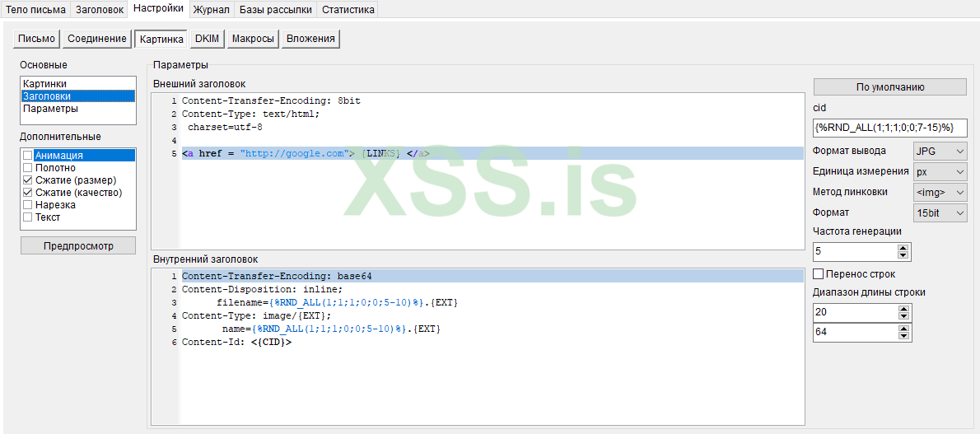The image size is (980, 434).
Task: Open the Формат 15bit dropdown
Action: click(940, 213)
